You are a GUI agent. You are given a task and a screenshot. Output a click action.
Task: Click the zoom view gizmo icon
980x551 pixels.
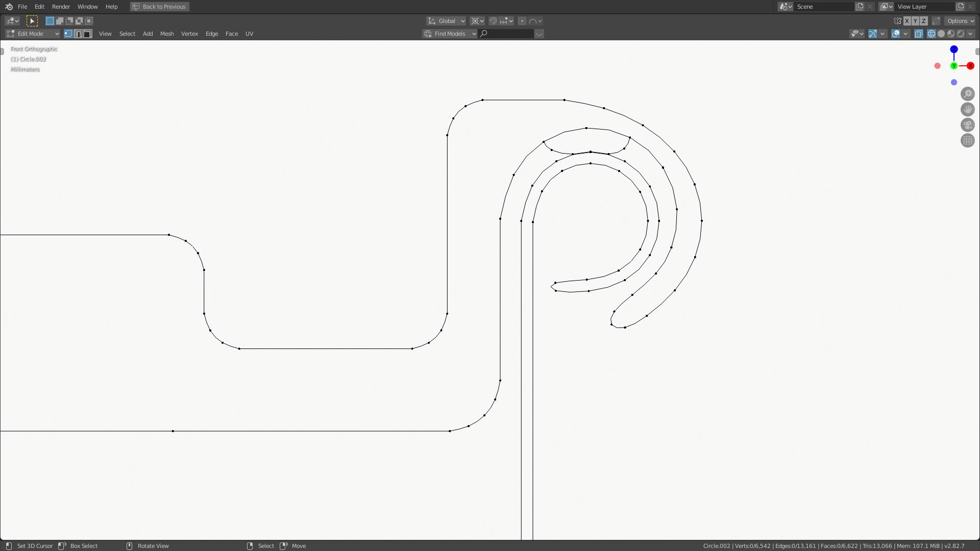point(967,94)
